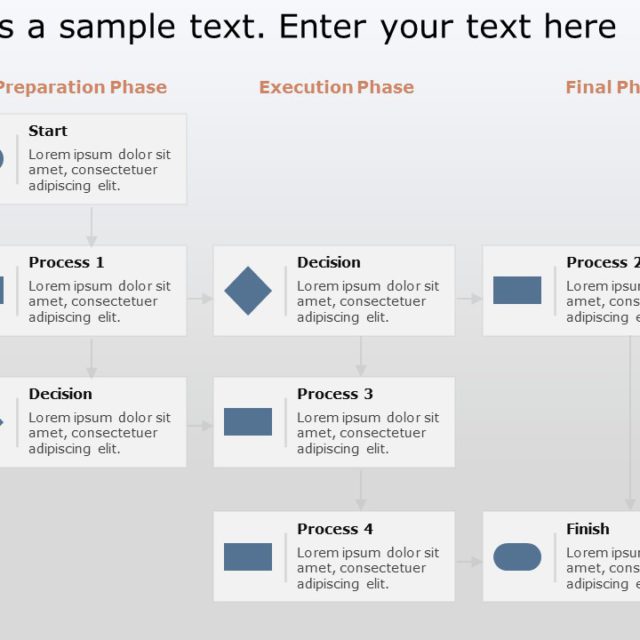Select the Preparation Phase heading

coord(82,87)
